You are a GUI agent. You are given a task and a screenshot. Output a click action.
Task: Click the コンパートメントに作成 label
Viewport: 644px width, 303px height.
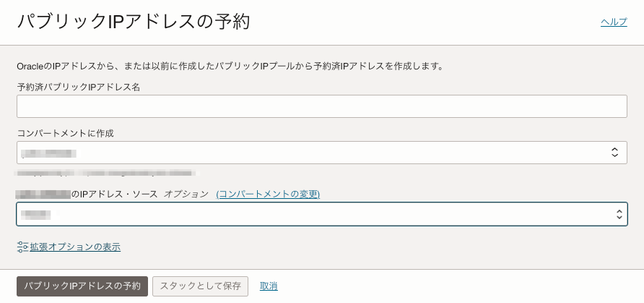pos(65,133)
